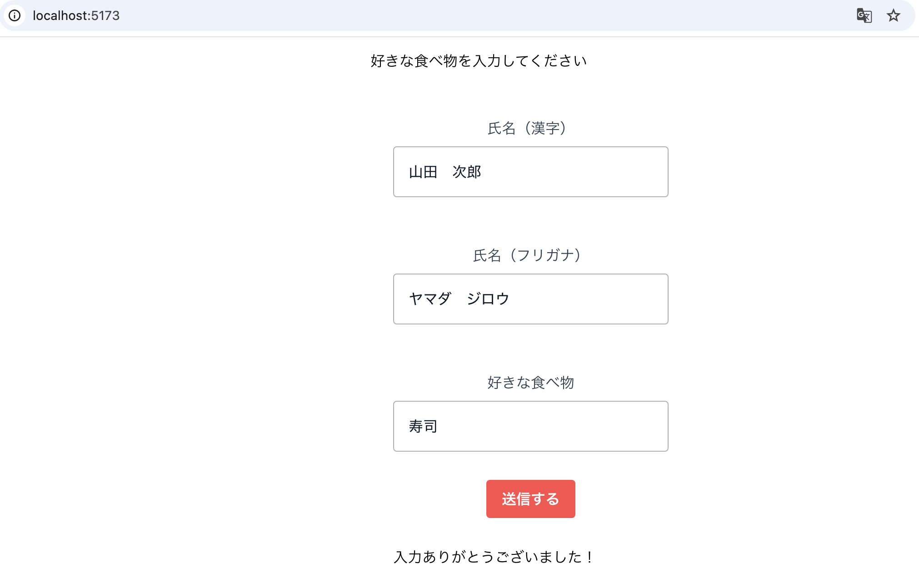Select the 氏名（漢字）name field
This screenshot has width=919, height=588.
pyautogui.click(x=530, y=171)
